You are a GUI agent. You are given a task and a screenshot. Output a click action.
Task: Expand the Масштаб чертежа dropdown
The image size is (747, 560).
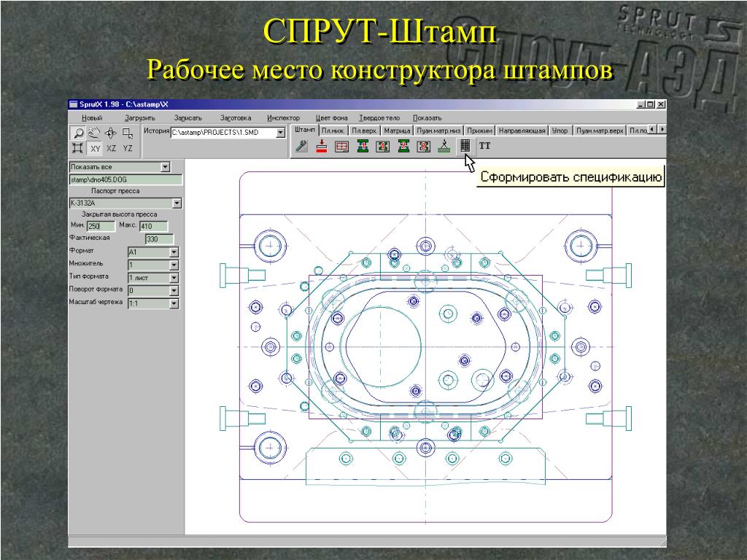[x=174, y=303]
